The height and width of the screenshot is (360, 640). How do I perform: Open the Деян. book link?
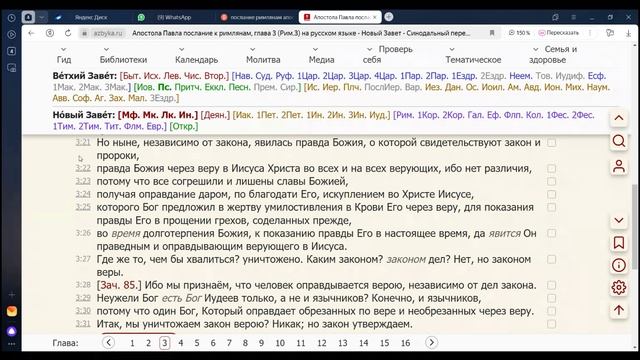click(215, 115)
